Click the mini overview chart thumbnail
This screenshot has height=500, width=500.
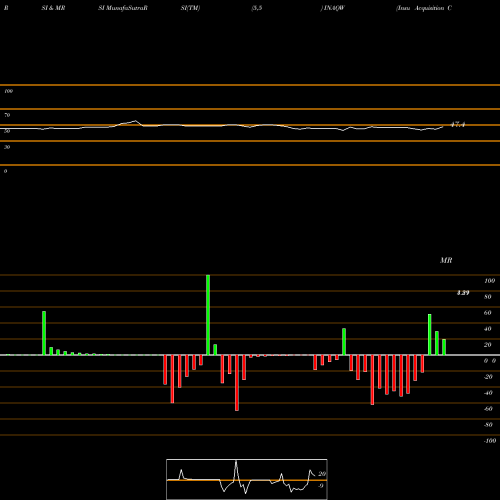tap(247, 479)
